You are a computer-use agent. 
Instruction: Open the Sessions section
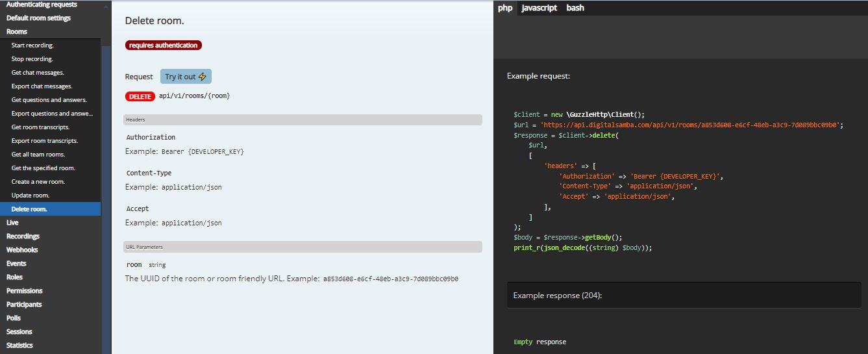click(19, 332)
